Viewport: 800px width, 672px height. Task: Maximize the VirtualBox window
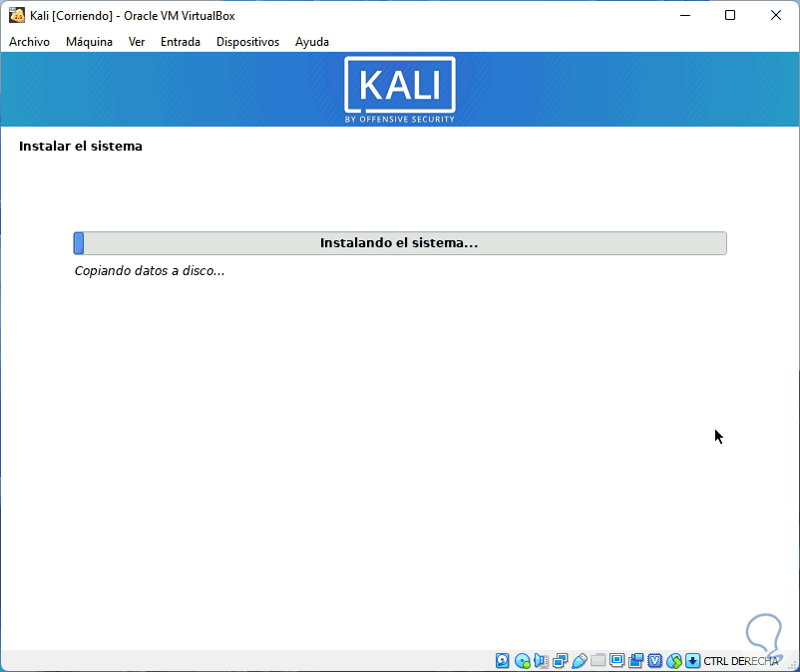[730, 15]
